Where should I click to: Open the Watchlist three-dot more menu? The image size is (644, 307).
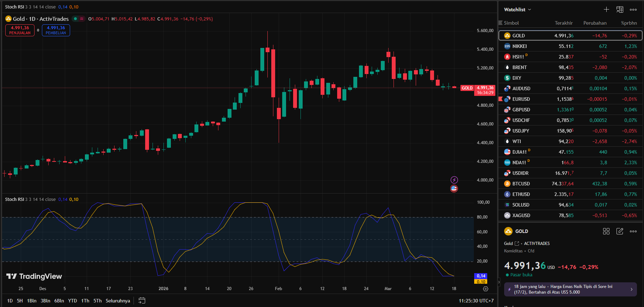coord(633,10)
